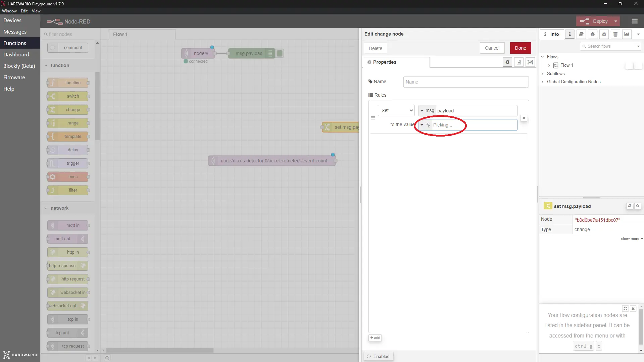Open the Search flows options dropdown

tap(638, 46)
